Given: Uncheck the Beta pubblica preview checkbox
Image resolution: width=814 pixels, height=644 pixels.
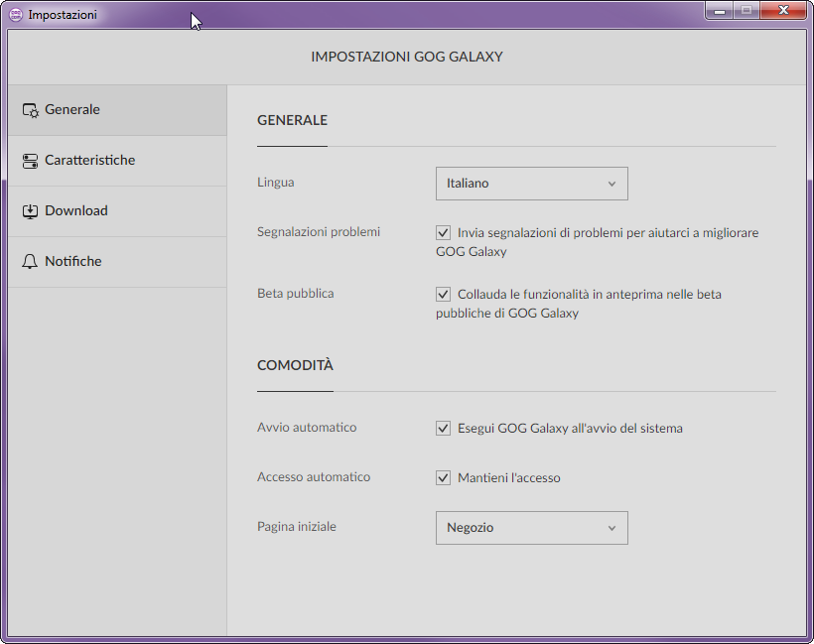Looking at the screenshot, I should (443, 295).
